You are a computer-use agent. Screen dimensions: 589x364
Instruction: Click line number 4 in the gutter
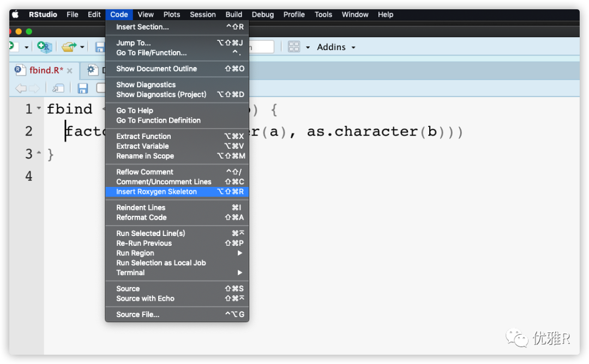(x=29, y=176)
